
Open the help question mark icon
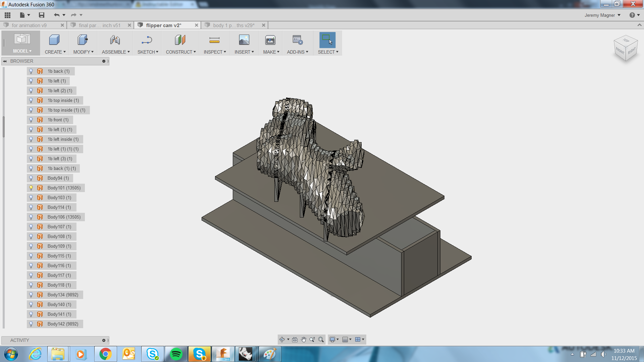632,15
